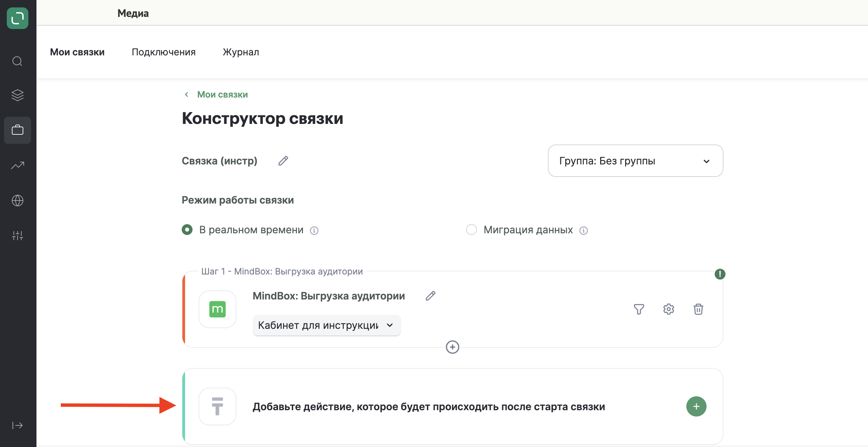Image resolution: width=868 pixels, height=447 pixels.
Task: Click the MindBox: Выгрузка аудитории step title
Action: (329, 296)
